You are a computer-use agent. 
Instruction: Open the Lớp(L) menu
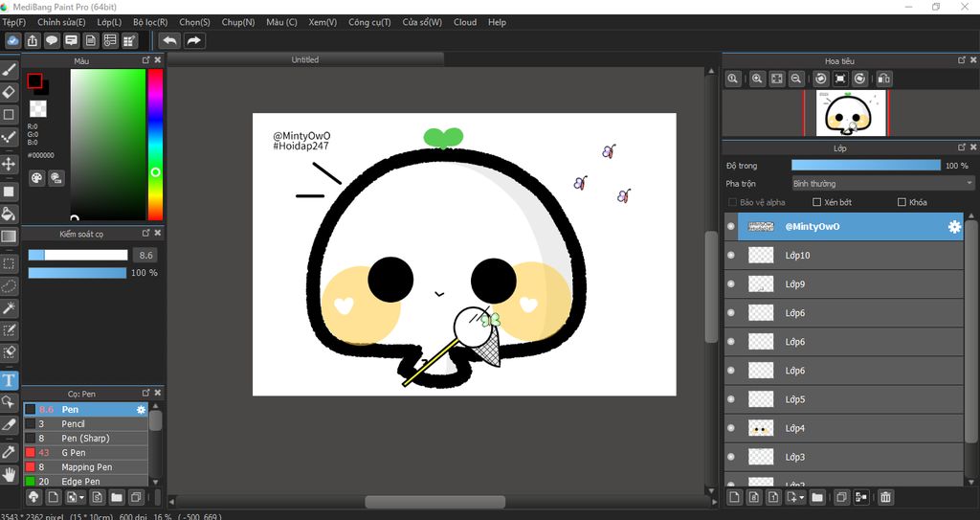[x=109, y=22]
